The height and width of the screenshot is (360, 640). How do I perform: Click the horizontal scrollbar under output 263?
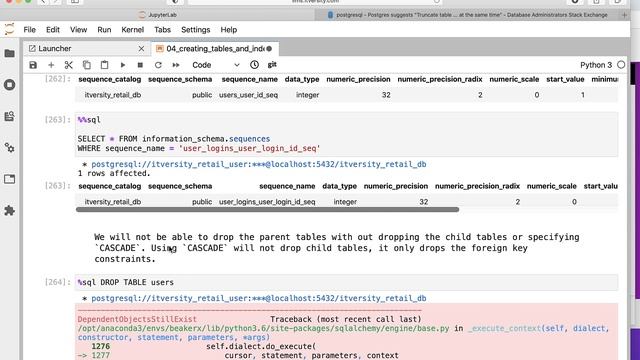pyautogui.click(x=267, y=209)
